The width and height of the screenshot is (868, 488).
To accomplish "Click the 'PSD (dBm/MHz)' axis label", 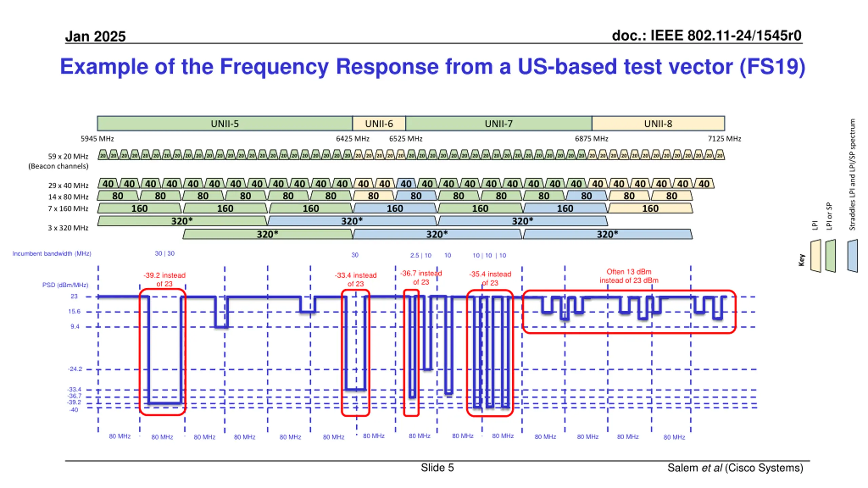I will (65, 285).
